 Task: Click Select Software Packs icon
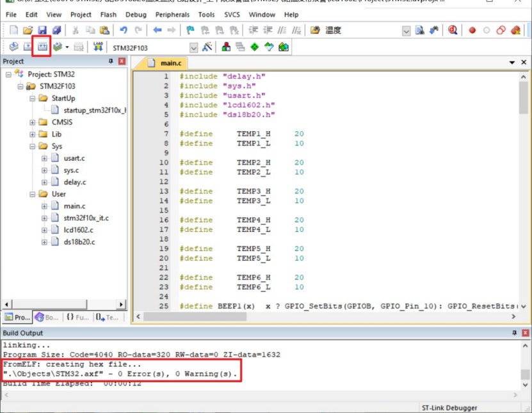click(x=269, y=47)
